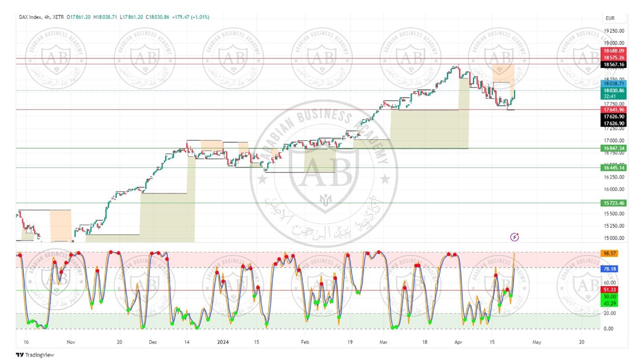Screen dimensions: 644x362
Task: Click the red 51.33 indicator value label
Action: (610, 290)
